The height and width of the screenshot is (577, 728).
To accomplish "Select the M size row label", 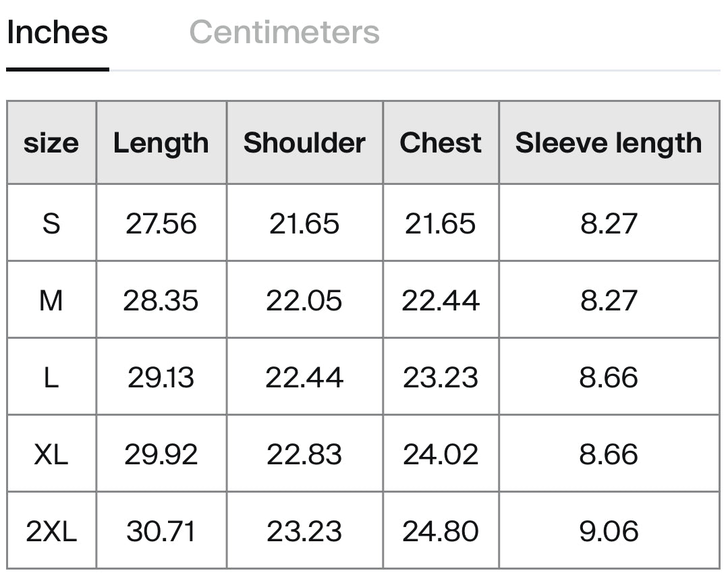I will pos(51,300).
